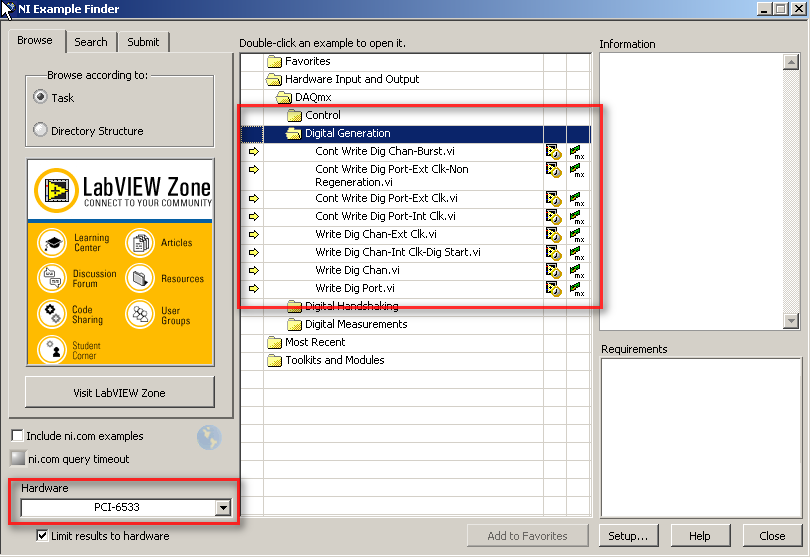Click the Close button at bottom right
The image size is (810, 557).
point(772,536)
